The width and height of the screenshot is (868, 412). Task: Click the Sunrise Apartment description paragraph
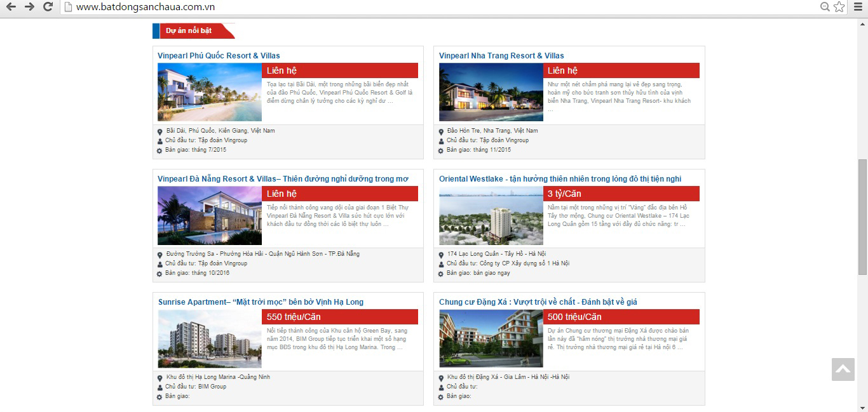[337, 339]
